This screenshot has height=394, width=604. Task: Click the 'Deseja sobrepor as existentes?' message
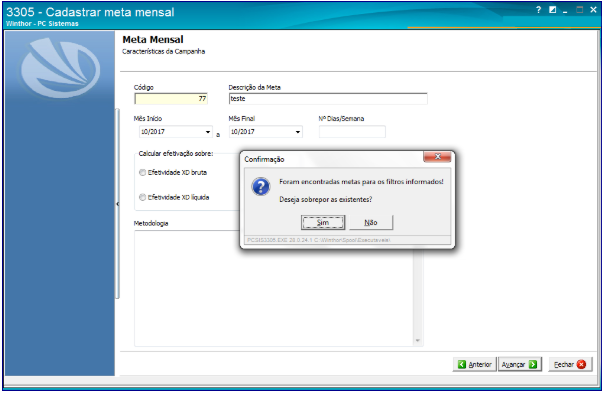[x=325, y=200]
